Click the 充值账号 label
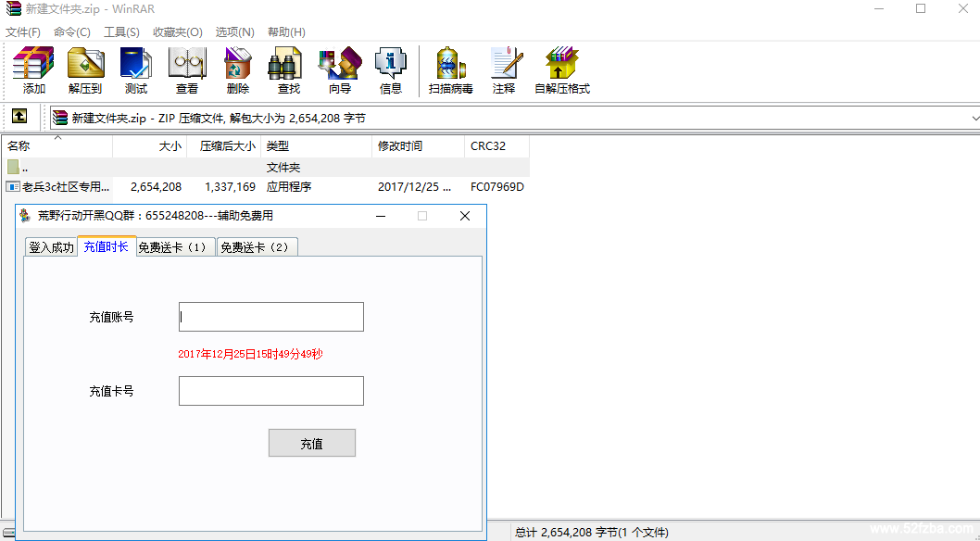The width and height of the screenshot is (980, 541). tap(111, 318)
